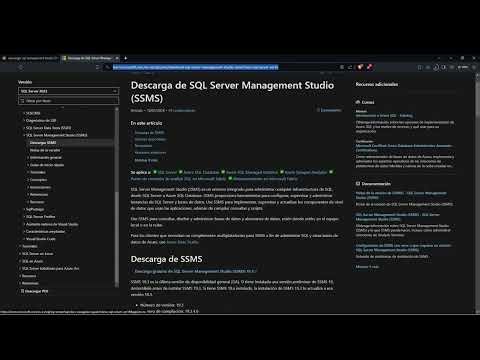
Task: Open the browser main menu icon
Action: click(x=474, y=67)
